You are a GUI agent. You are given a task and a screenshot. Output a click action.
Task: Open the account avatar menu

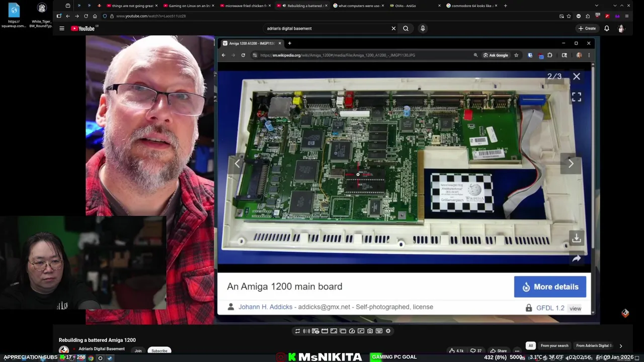click(x=621, y=29)
